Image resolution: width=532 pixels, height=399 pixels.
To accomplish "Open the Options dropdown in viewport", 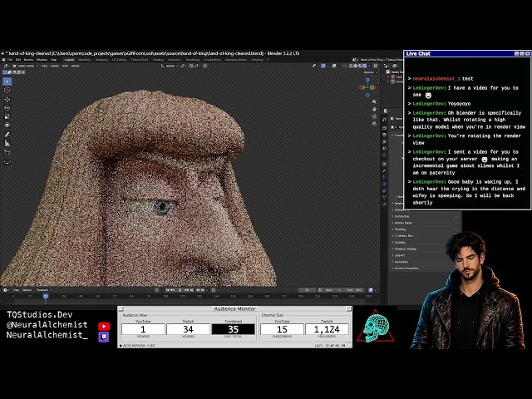I will [369, 72].
